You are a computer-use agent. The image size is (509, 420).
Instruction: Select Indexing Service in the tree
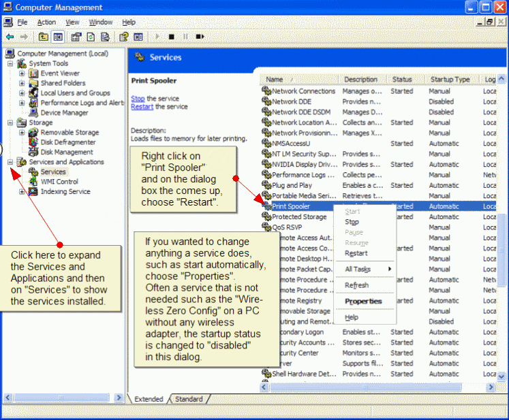point(65,192)
